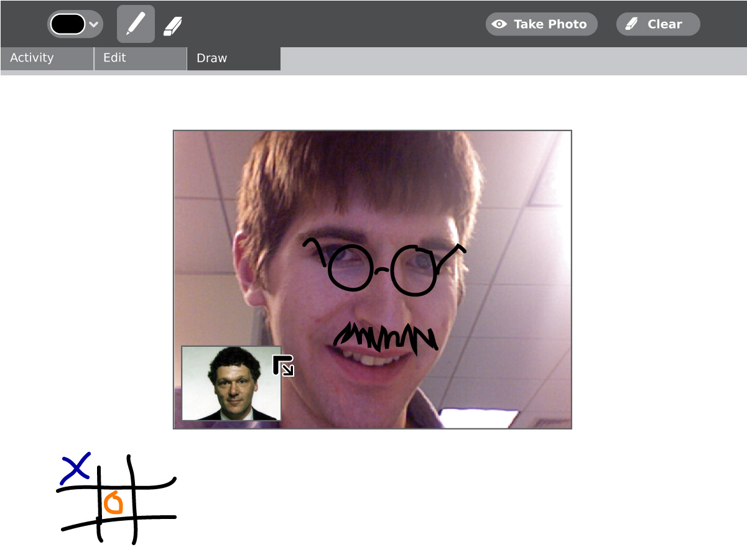Select the Draw tab

click(233, 58)
